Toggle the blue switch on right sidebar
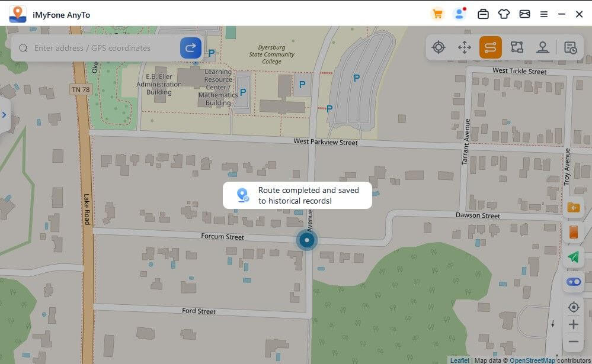The width and height of the screenshot is (592, 364). tap(573, 282)
